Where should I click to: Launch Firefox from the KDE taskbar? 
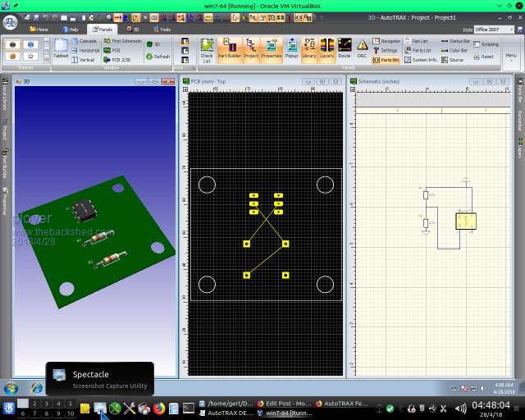(x=158, y=408)
